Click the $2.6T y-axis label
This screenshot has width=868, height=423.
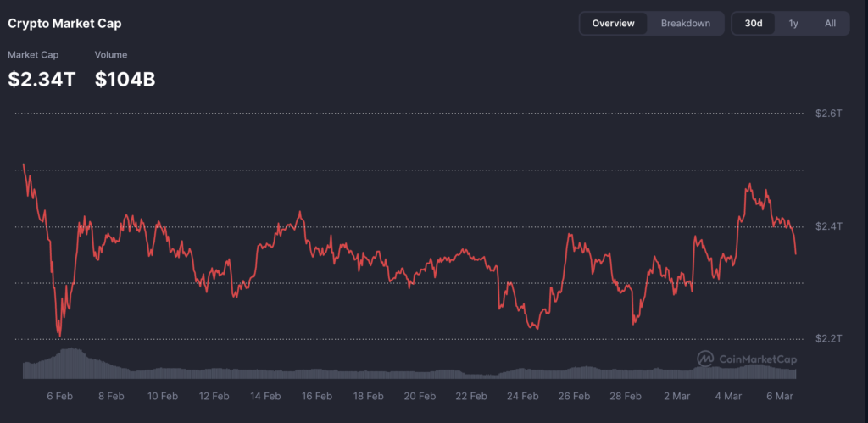pos(828,114)
